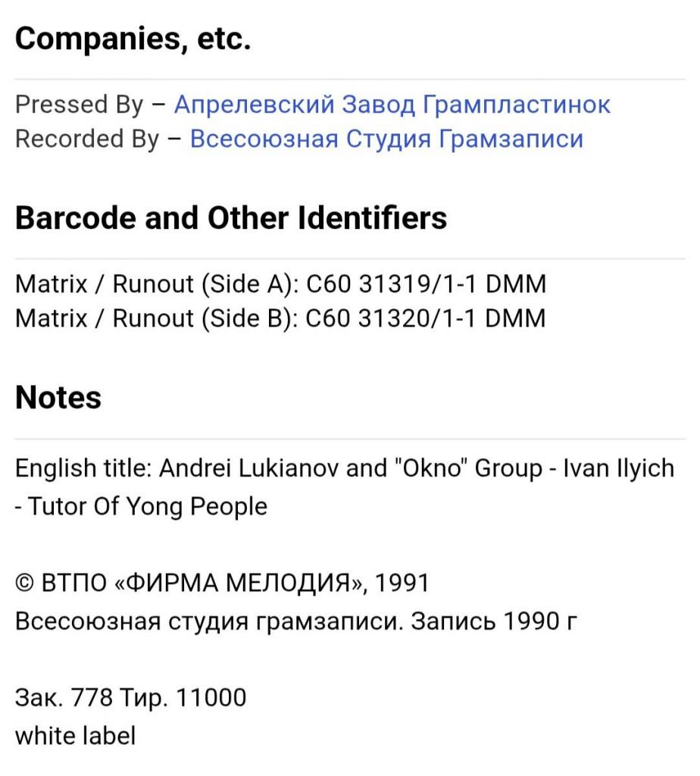
Task: Click the "Notes" section heading
Action: 58,398
